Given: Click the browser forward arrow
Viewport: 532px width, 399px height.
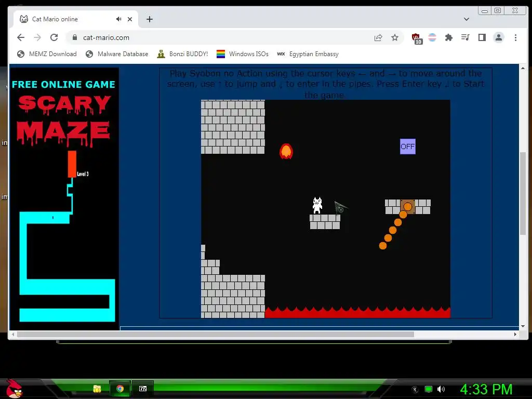Looking at the screenshot, I should [37, 37].
